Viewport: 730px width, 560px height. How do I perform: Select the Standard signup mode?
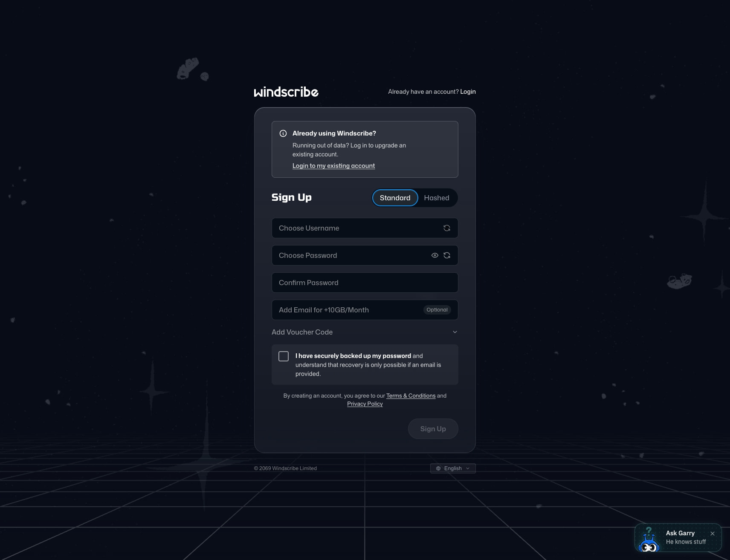(395, 198)
